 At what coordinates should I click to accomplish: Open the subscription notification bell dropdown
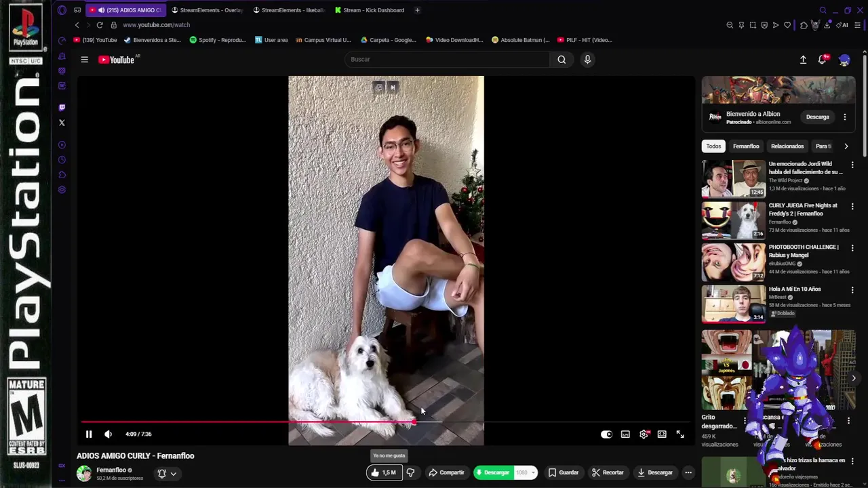[167, 474]
